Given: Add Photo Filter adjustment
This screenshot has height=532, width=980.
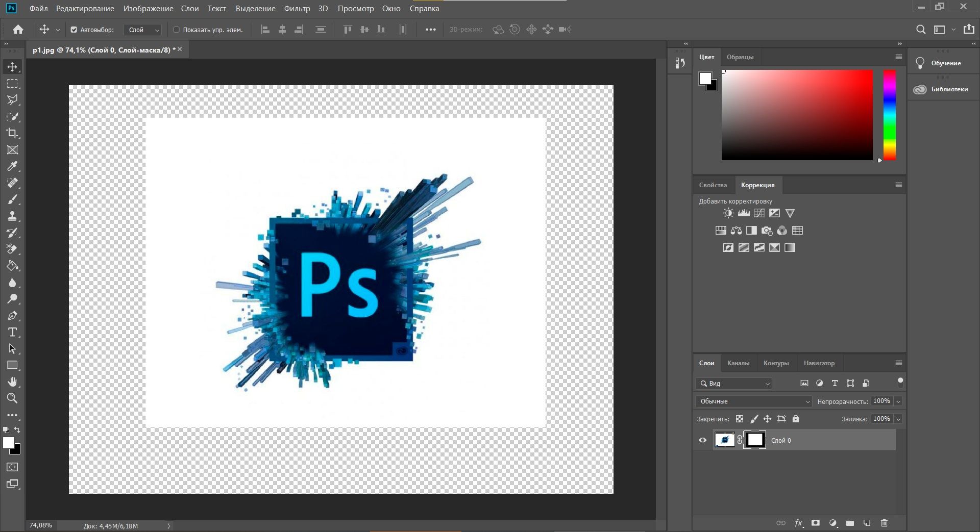Looking at the screenshot, I should pos(767,231).
